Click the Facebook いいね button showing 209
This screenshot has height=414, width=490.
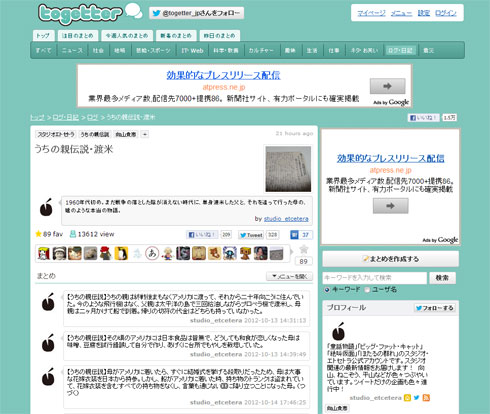point(202,235)
